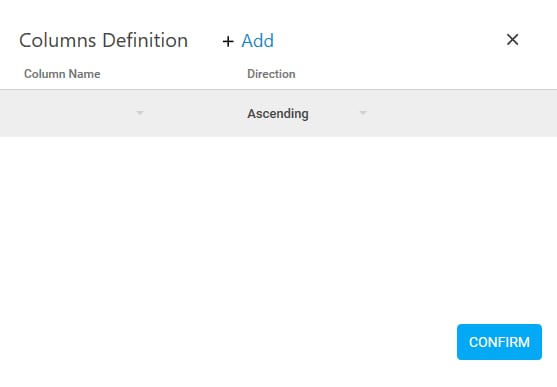Confirm the column definitions

[499, 342]
